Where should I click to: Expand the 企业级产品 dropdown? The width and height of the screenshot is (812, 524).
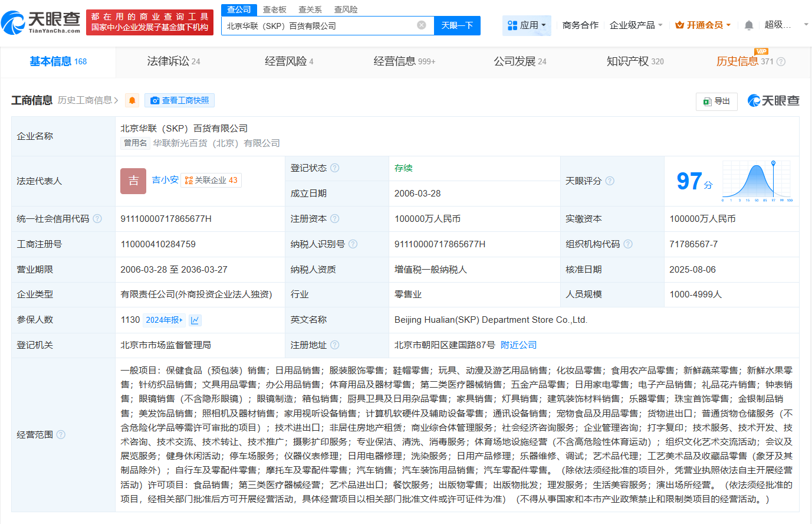pyautogui.click(x=636, y=25)
